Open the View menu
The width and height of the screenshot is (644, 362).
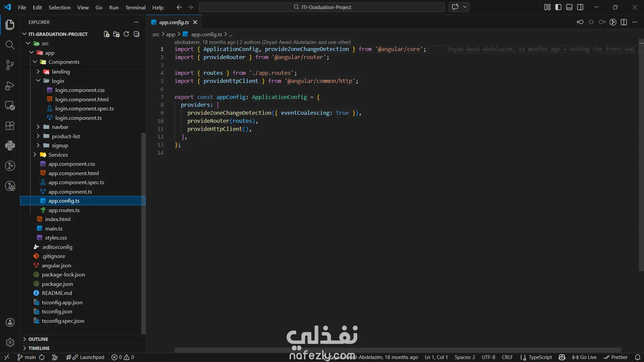[x=83, y=7]
